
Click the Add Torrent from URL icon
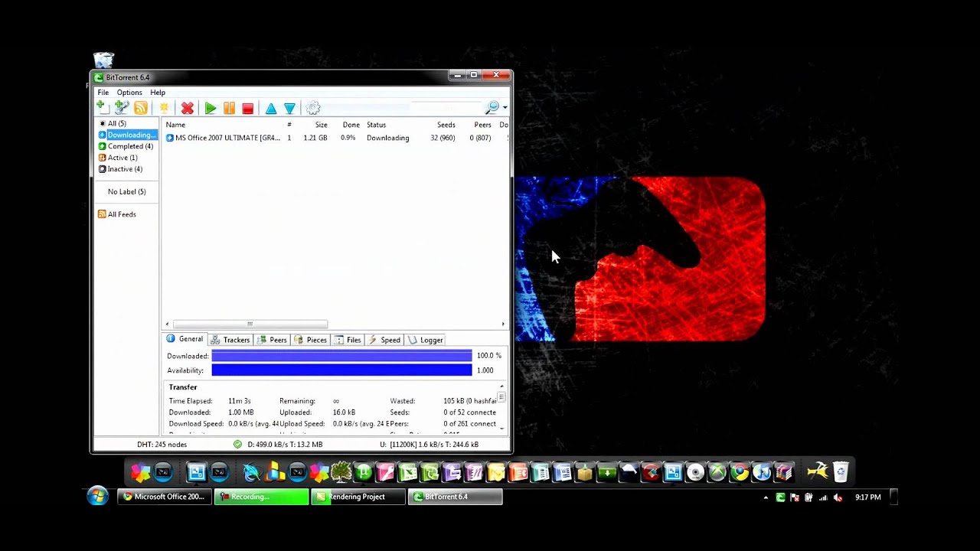(x=121, y=108)
